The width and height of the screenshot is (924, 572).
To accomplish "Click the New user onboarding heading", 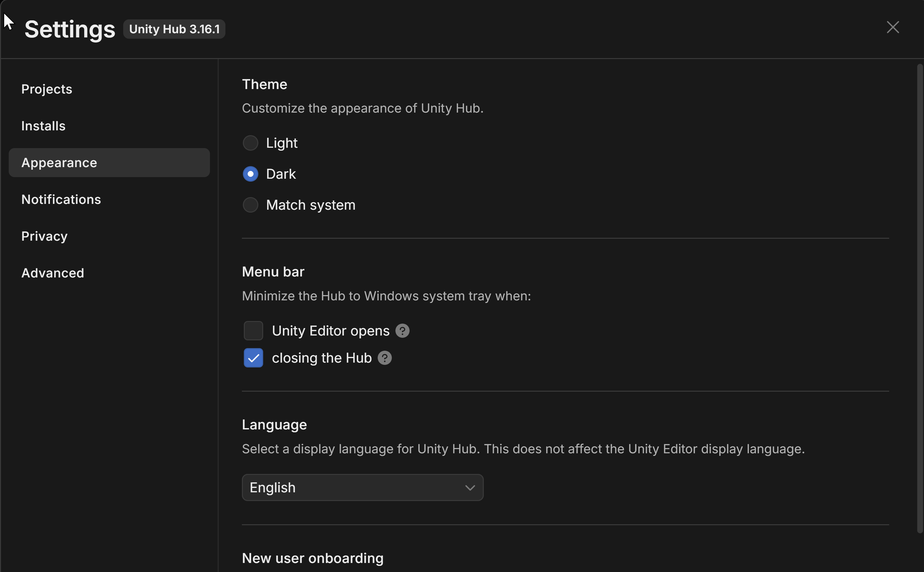I will click(x=313, y=558).
